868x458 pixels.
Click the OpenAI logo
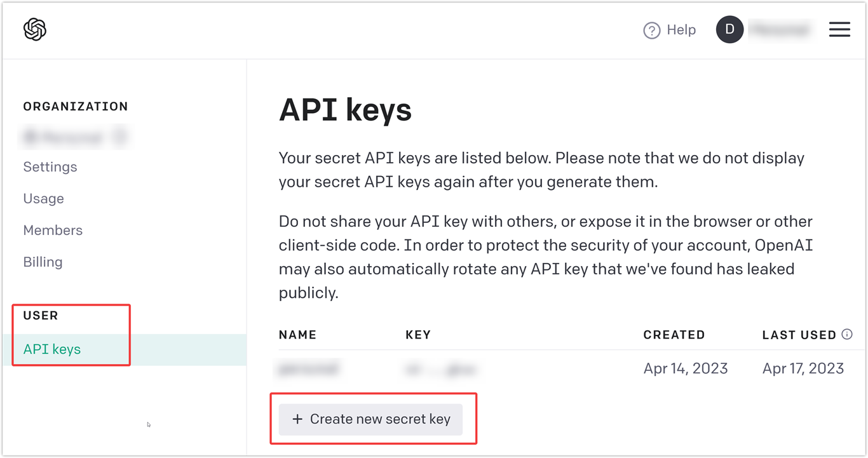click(x=35, y=29)
